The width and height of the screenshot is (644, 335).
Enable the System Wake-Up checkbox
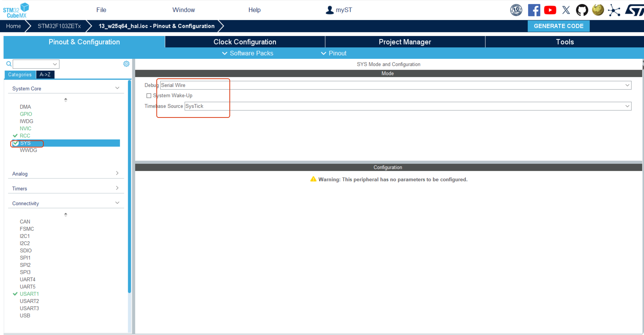[149, 96]
